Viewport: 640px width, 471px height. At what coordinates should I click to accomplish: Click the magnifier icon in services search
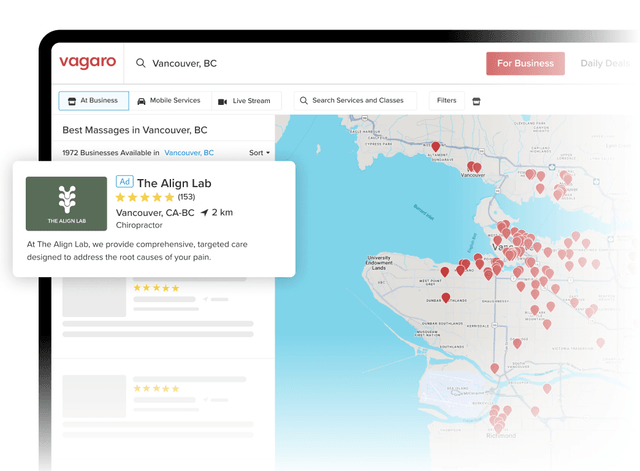tap(304, 100)
